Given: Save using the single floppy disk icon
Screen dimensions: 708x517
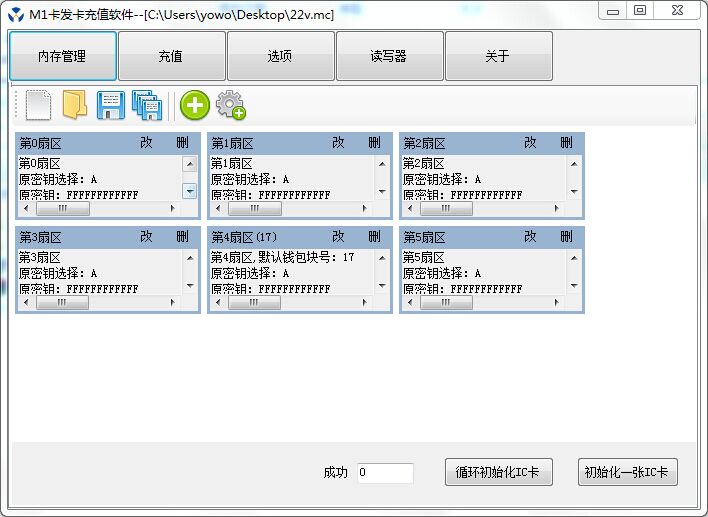Looking at the screenshot, I should [x=110, y=104].
